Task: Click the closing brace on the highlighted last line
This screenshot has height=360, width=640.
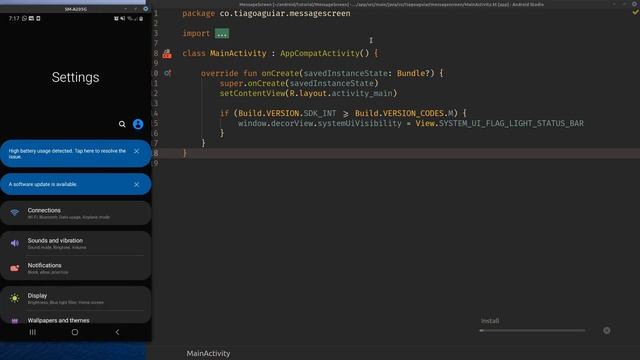Action: [184, 153]
